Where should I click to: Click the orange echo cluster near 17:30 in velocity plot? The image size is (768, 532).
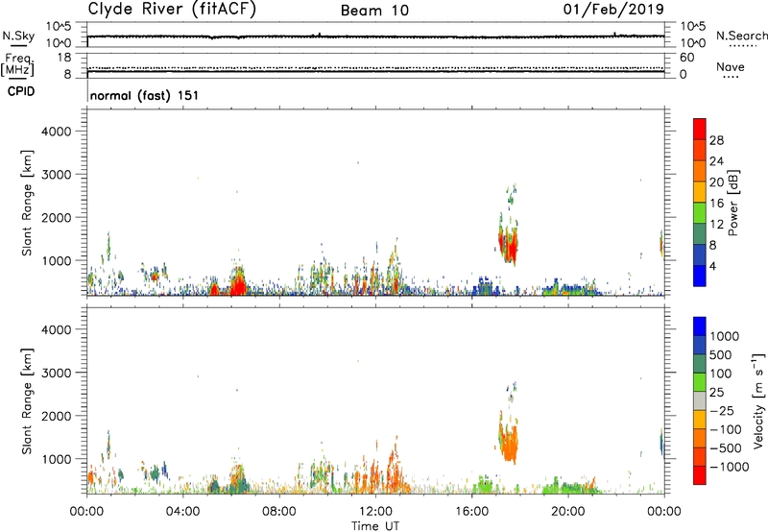[x=510, y=444]
